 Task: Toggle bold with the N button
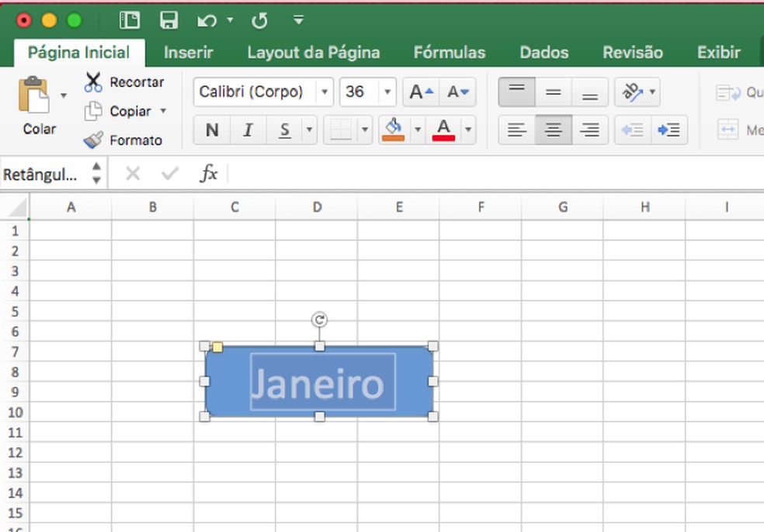pos(212,130)
